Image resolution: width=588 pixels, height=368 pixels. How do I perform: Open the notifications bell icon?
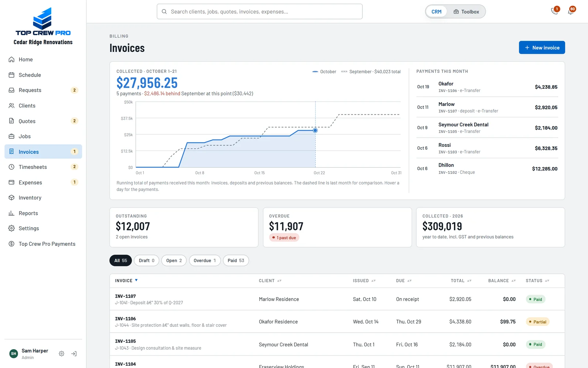point(571,11)
